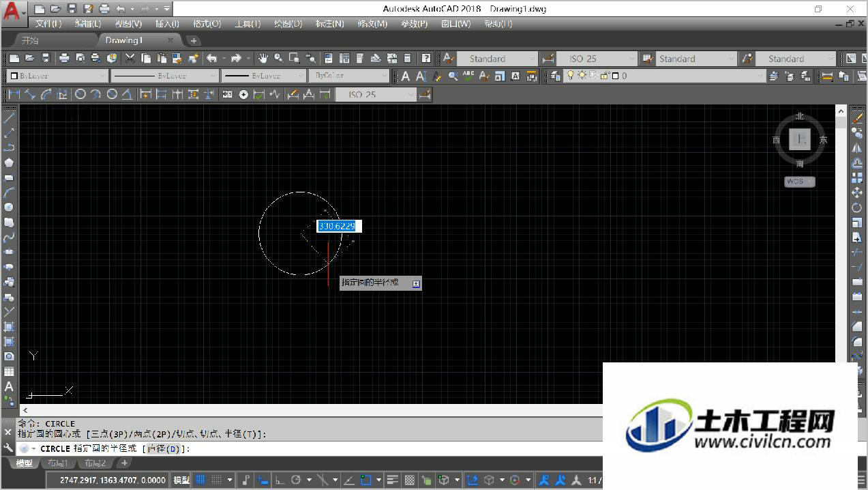The width and height of the screenshot is (868, 490).
Task: Open the table style Standard dropdown
Action: 696,59
